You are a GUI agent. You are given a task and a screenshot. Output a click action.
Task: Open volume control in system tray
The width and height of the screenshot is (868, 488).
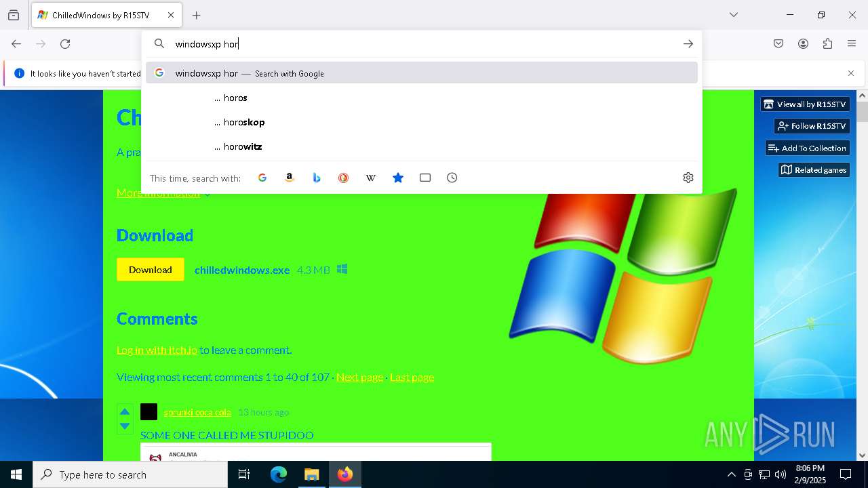tap(781, 474)
